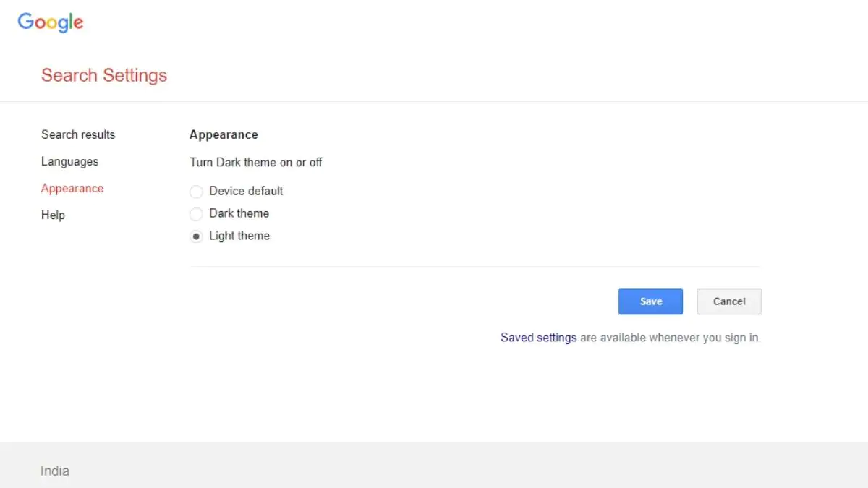The height and width of the screenshot is (488, 868).
Task: Click the Search Settings page title
Action: click(104, 75)
